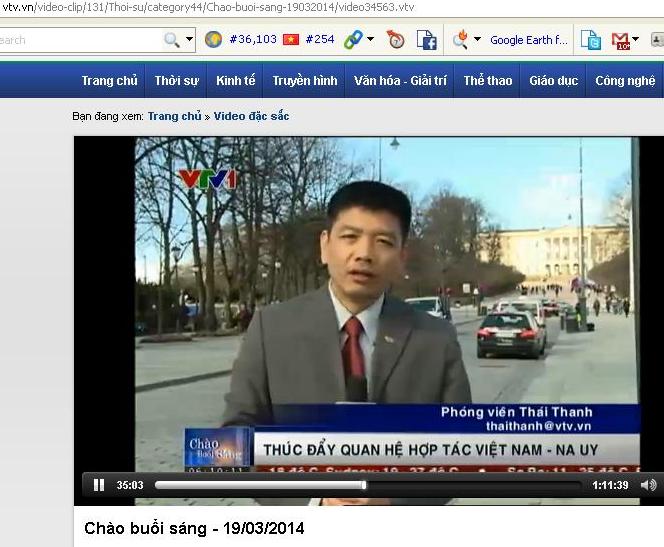
Task: Expand the chain link icon dropdown
Action: [370, 40]
